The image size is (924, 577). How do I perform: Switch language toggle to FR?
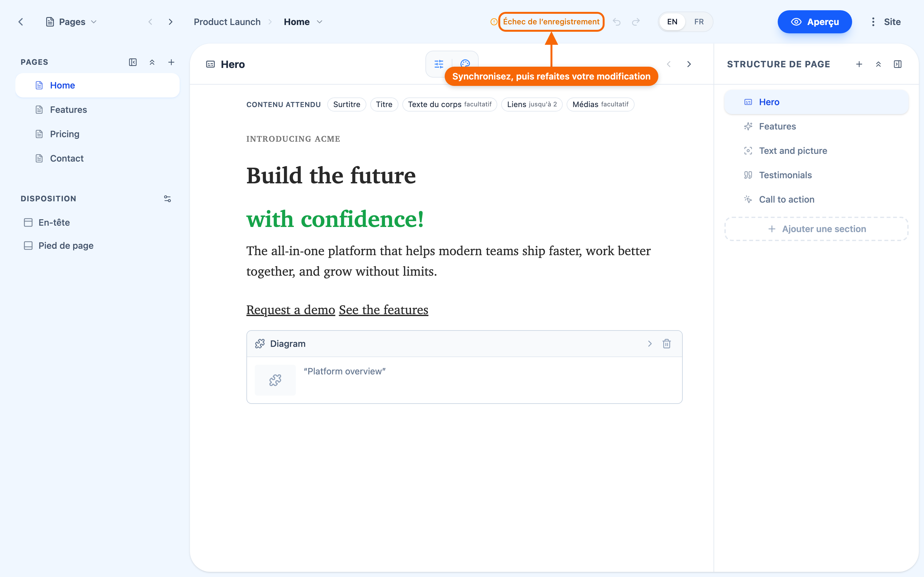pos(699,22)
